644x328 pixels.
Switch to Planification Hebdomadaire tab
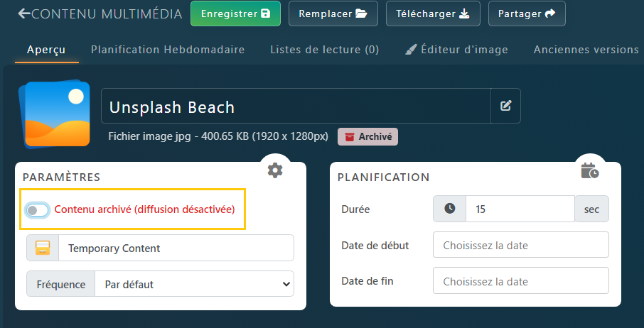pyautogui.click(x=168, y=50)
